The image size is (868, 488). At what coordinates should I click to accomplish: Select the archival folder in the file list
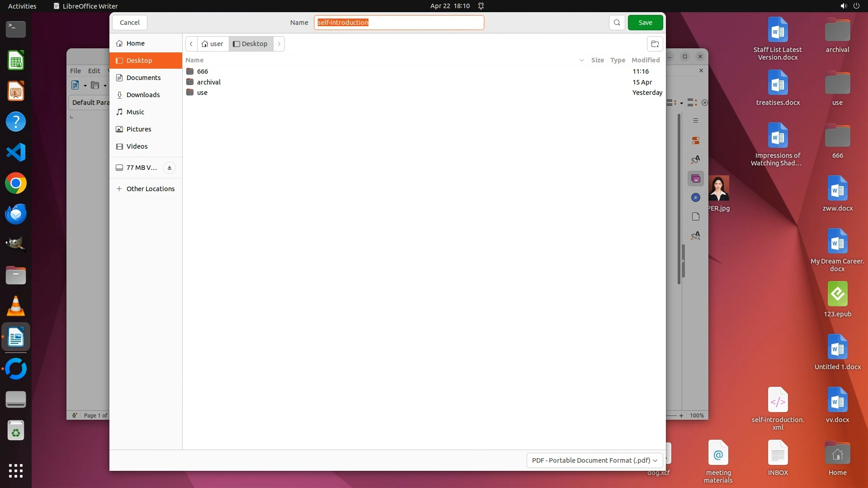pos(208,82)
